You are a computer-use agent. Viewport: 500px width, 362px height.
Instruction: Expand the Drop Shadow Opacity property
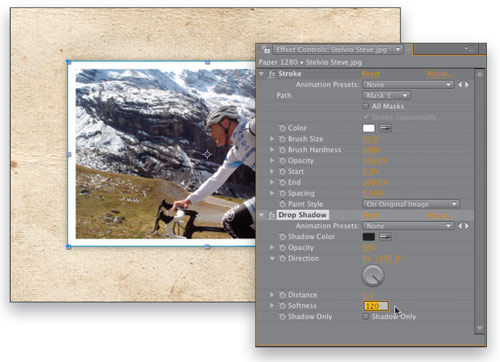(x=272, y=248)
